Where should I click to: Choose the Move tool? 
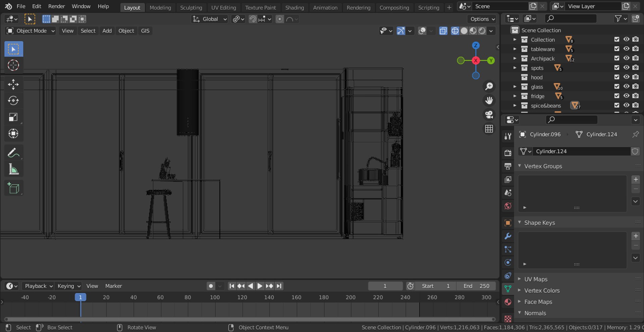13,84
